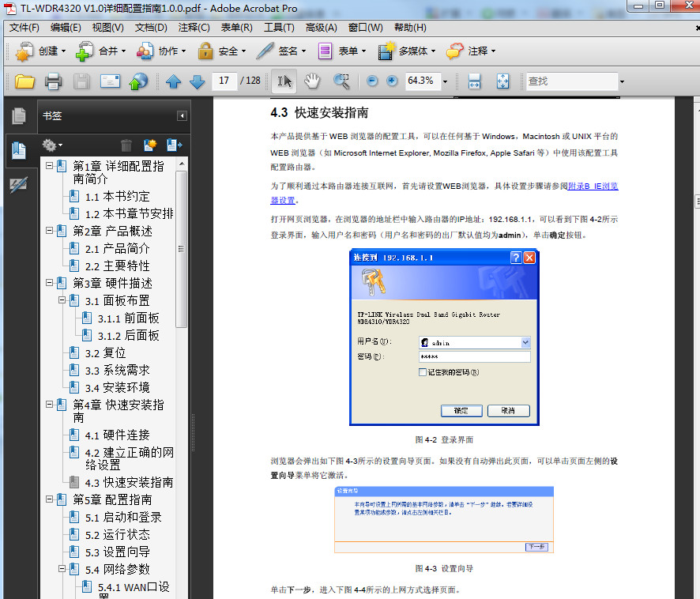Click the Print document icon
This screenshot has width=700, height=599.
52,81
